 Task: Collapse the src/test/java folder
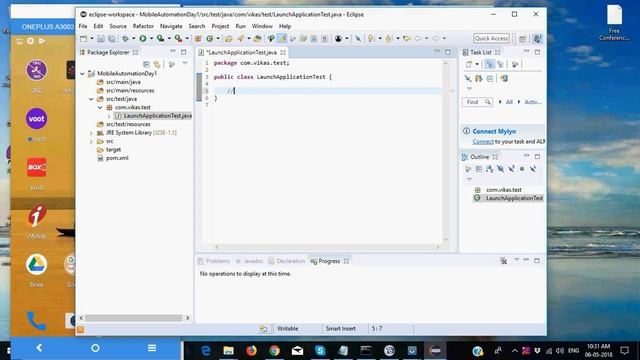91,99
